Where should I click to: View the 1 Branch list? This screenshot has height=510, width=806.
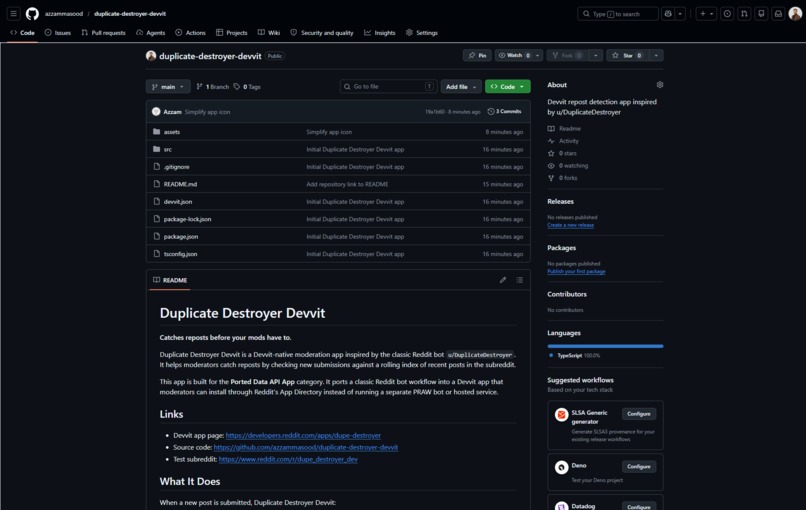click(x=213, y=87)
